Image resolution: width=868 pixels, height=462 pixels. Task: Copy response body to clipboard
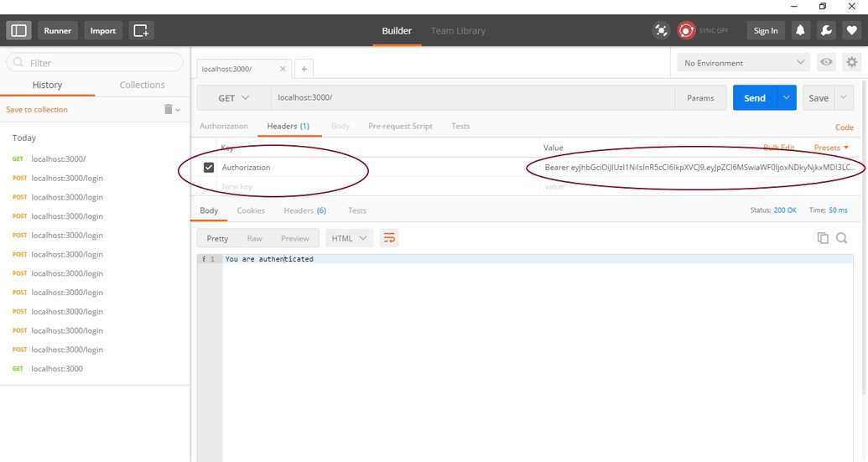point(823,238)
